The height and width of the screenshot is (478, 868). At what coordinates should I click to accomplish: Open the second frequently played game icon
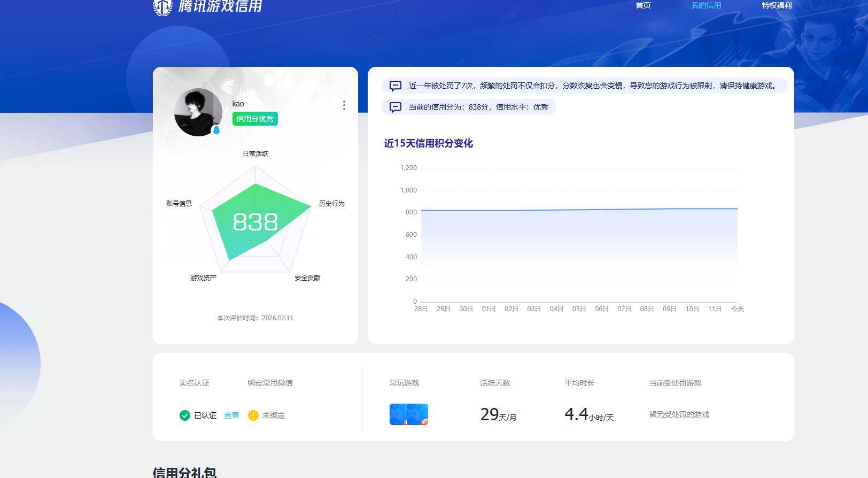(x=418, y=414)
